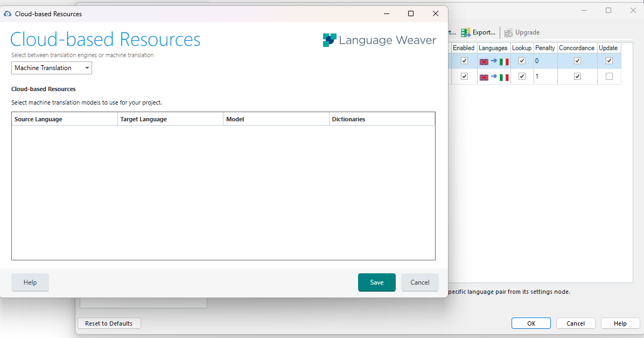644x338 pixels.
Task: Check the Update checkbox in the second row
Action: (x=608, y=76)
